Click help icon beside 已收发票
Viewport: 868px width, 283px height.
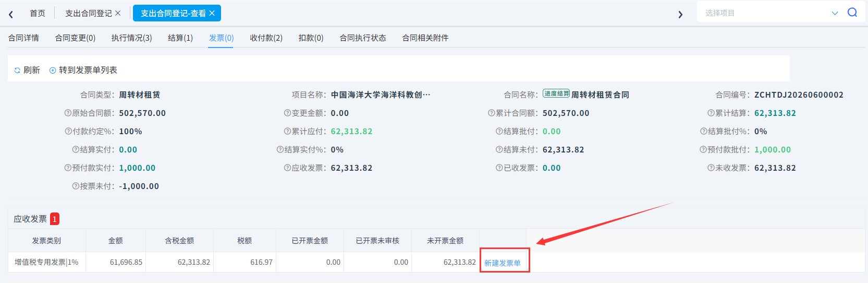tap(499, 168)
